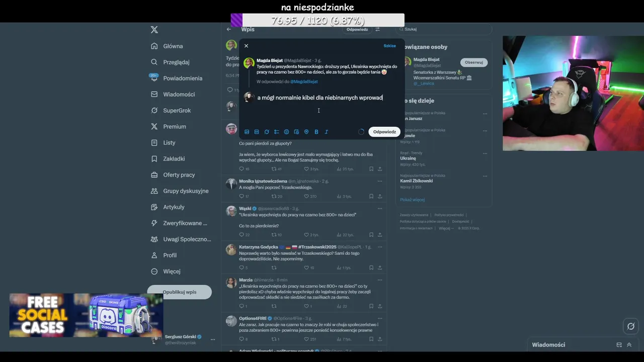
Task: Follow Magda Biejat with Obserwuj
Action: [474, 62]
